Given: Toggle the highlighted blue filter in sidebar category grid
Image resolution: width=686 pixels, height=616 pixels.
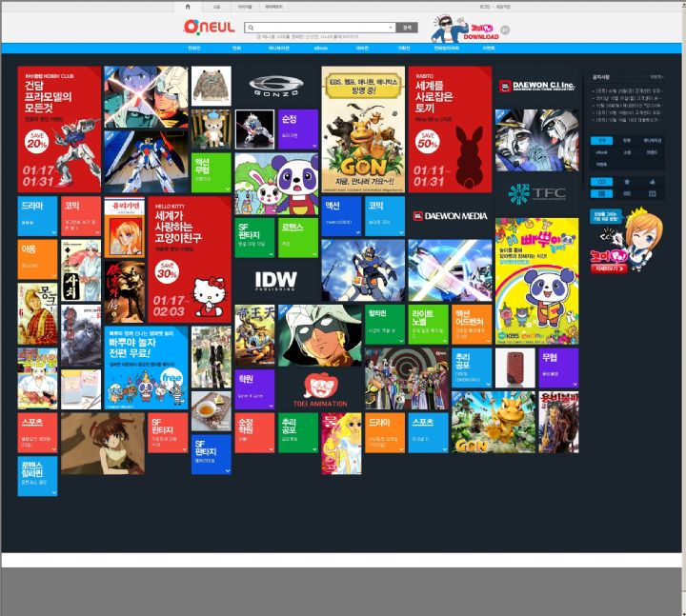Looking at the screenshot, I should pos(601,140).
